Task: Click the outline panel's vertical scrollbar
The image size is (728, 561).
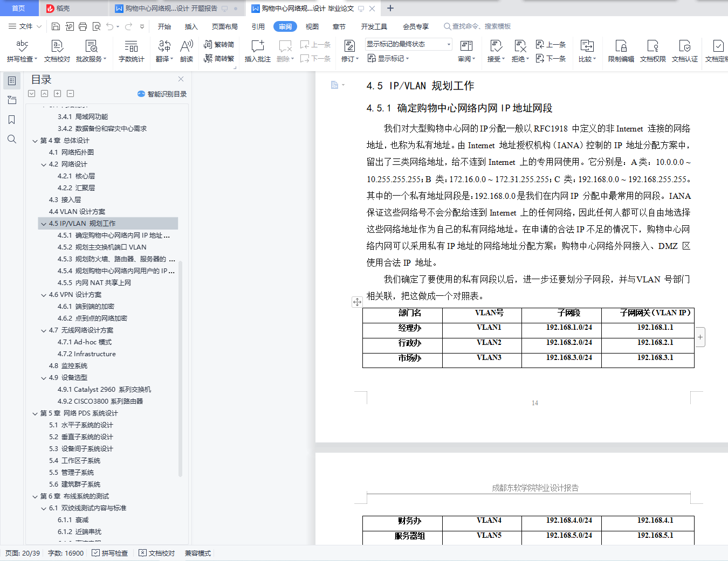Action: coord(181,369)
